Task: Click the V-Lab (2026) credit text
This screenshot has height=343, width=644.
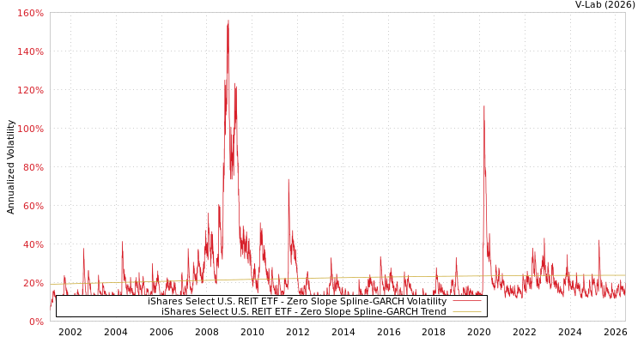Action: (605, 5)
